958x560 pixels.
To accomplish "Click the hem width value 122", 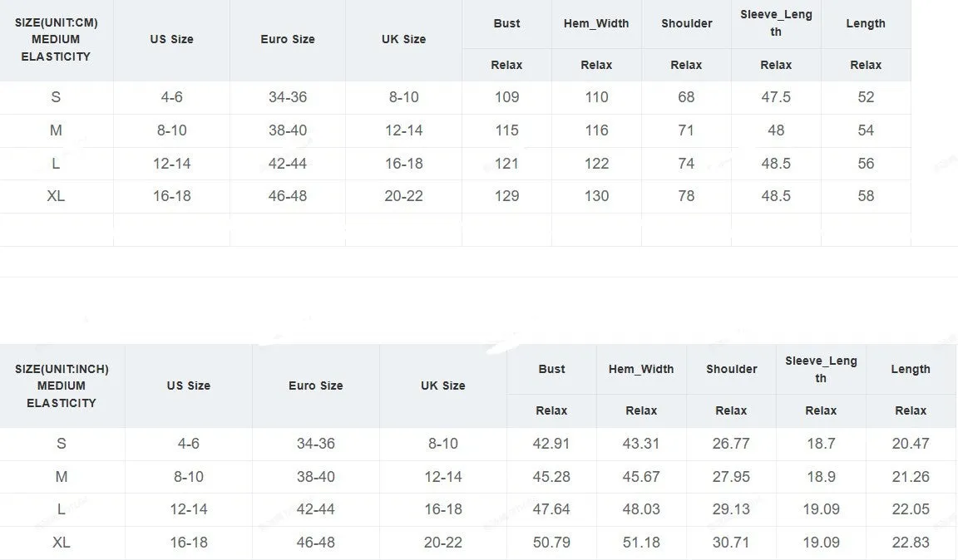I will [x=596, y=163].
